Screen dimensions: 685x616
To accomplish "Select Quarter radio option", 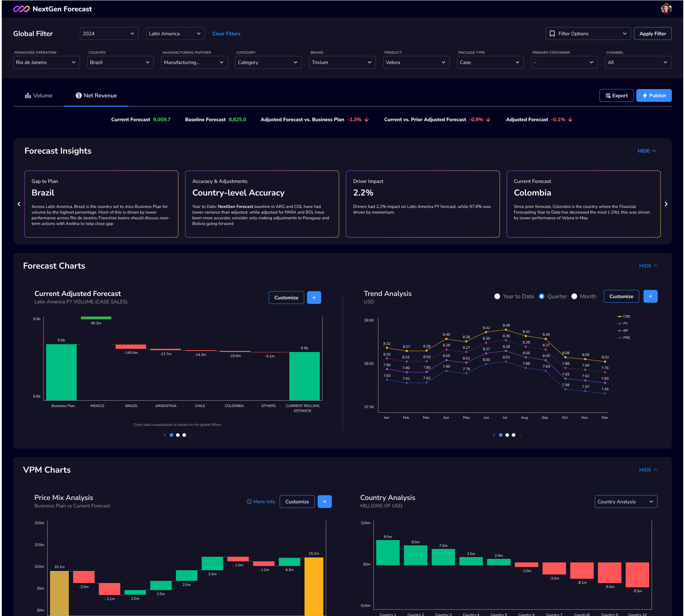I will coord(542,296).
